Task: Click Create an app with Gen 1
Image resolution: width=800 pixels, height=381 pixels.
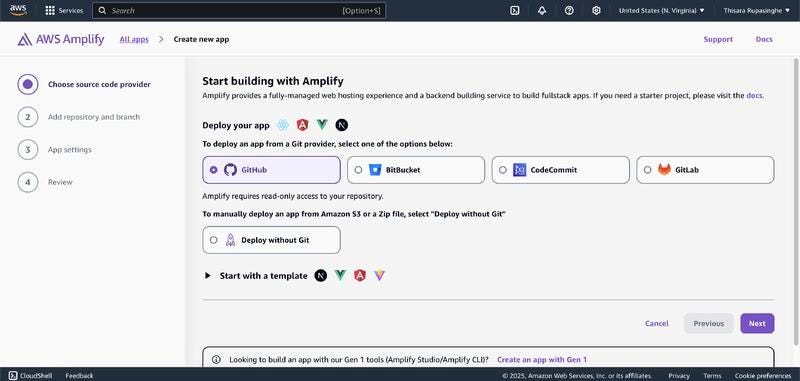Action: point(542,360)
